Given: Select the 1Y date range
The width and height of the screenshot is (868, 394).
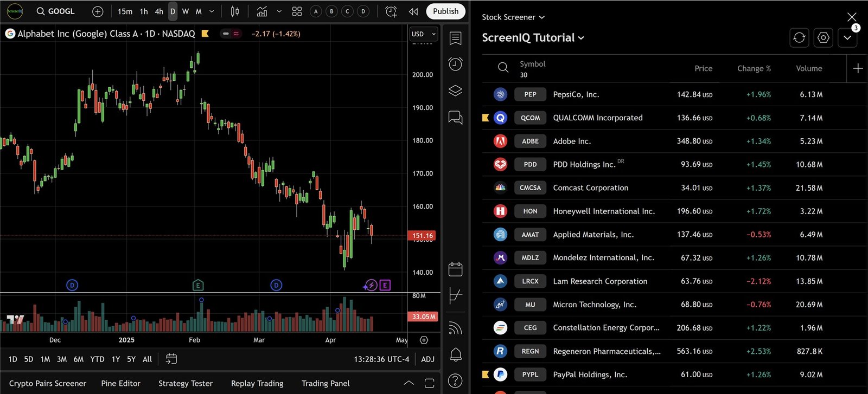Looking at the screenshot, I should (x=116, y=359).
